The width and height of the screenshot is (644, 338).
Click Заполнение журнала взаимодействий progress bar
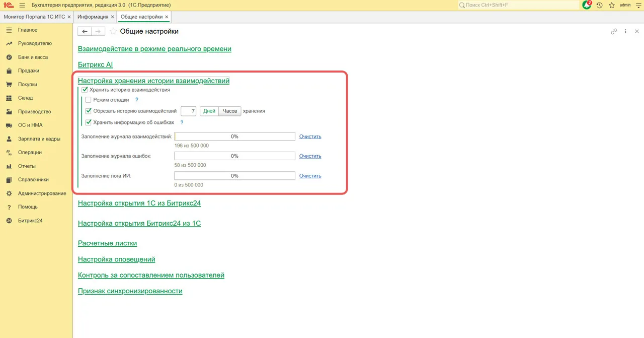point(234,137)
